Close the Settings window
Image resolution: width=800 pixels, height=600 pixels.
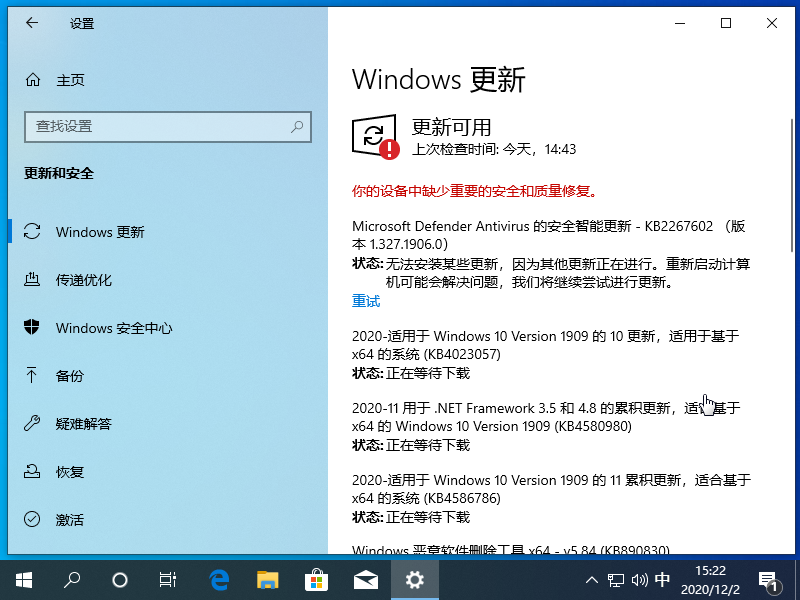tap(772, 23)
